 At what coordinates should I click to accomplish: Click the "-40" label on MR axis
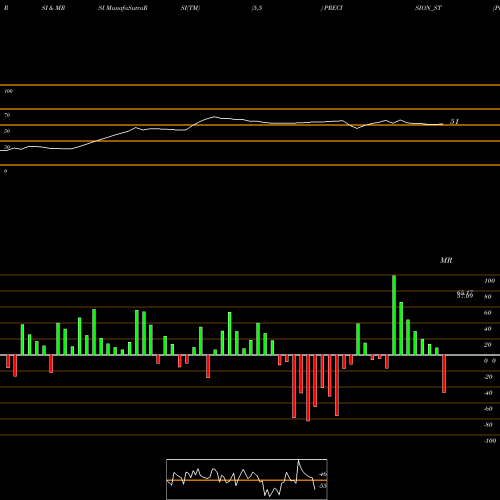tap(488, 393)
